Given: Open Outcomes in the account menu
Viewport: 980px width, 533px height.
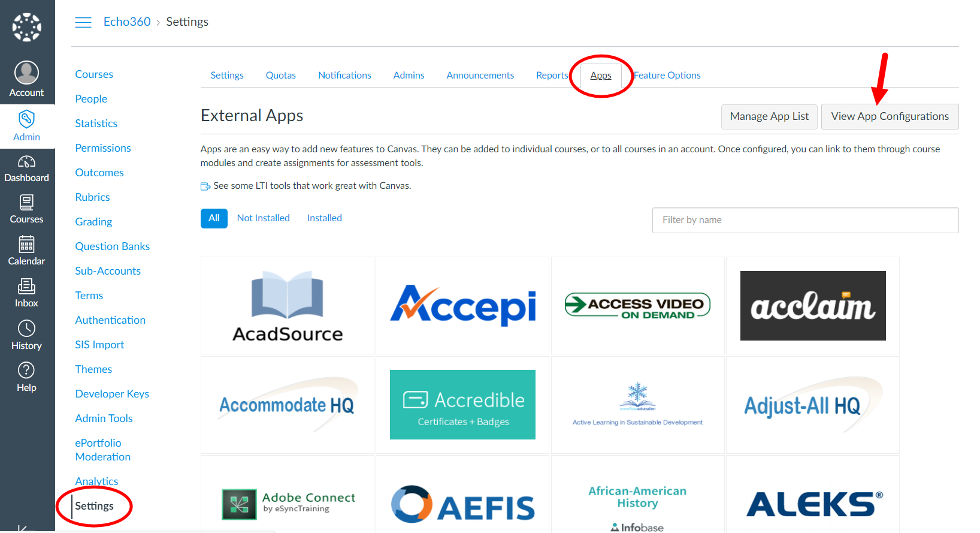Looking at the screenshot, I should click(x=99, y=173).
